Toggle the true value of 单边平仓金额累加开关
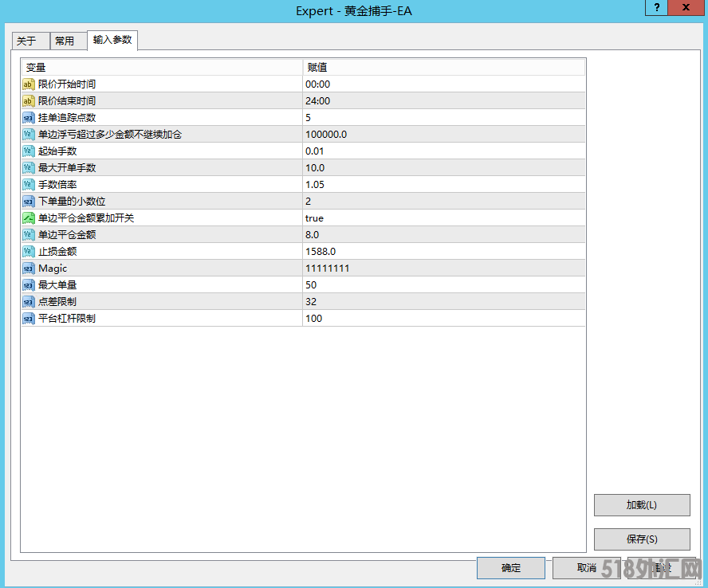Screen dimensions: 708x588 pyautogui.click(x=314, y=218)
